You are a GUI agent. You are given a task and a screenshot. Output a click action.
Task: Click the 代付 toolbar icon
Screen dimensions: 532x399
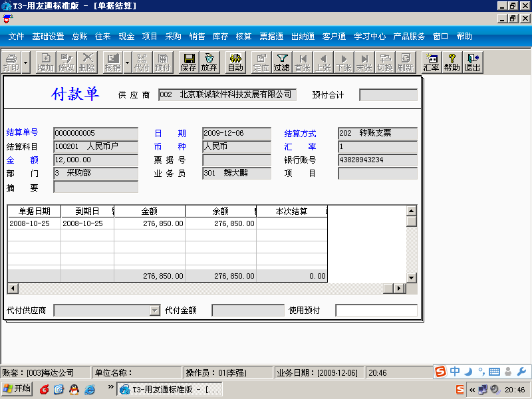(x=142, y=62)
